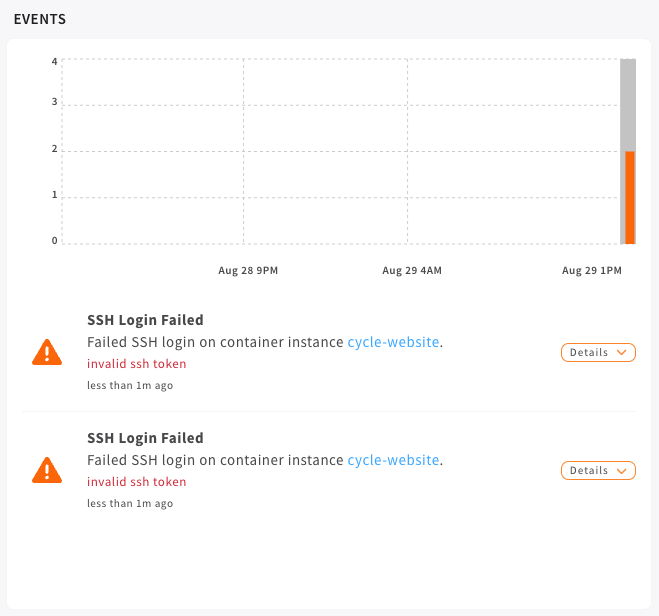Viewport: 659px width, 616px height.
Task: Click 'less than 1m ago' in first event
Action: click(130, 385)
